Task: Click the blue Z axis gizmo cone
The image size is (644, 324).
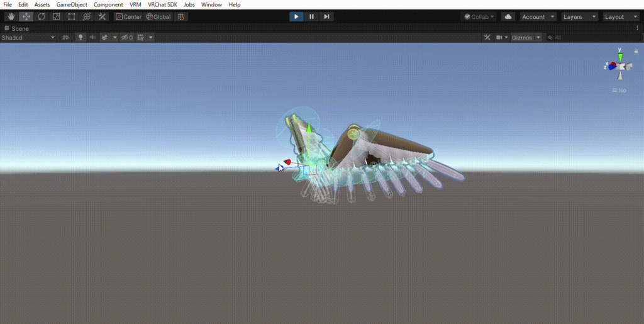Action: pyautogui.click(x=613, y=68)
